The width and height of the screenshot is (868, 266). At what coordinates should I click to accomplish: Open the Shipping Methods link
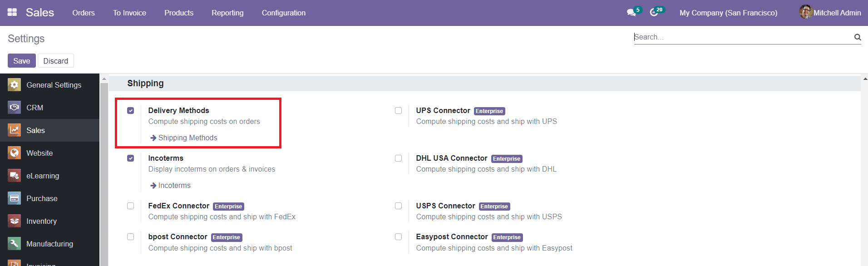click(x=187, y=138)
